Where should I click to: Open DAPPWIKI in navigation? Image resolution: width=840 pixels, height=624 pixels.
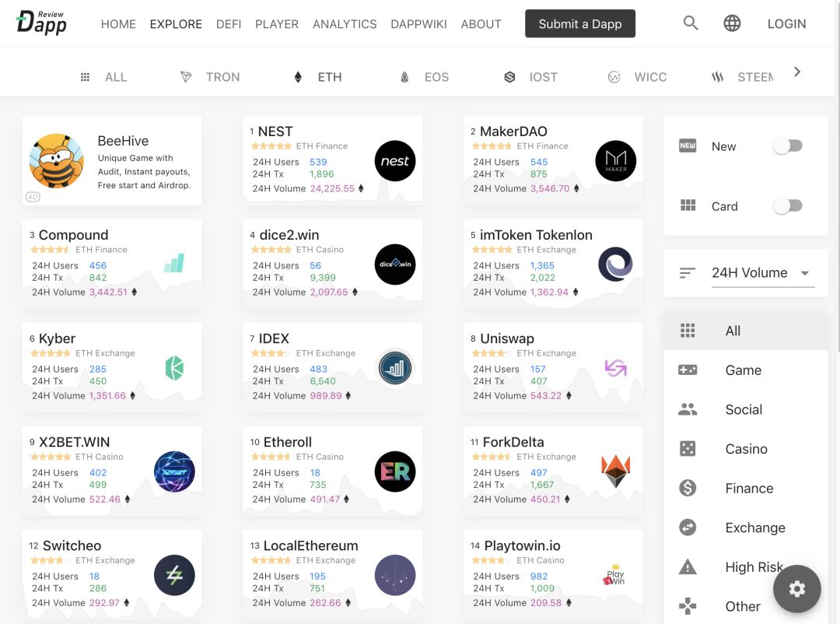419,24
